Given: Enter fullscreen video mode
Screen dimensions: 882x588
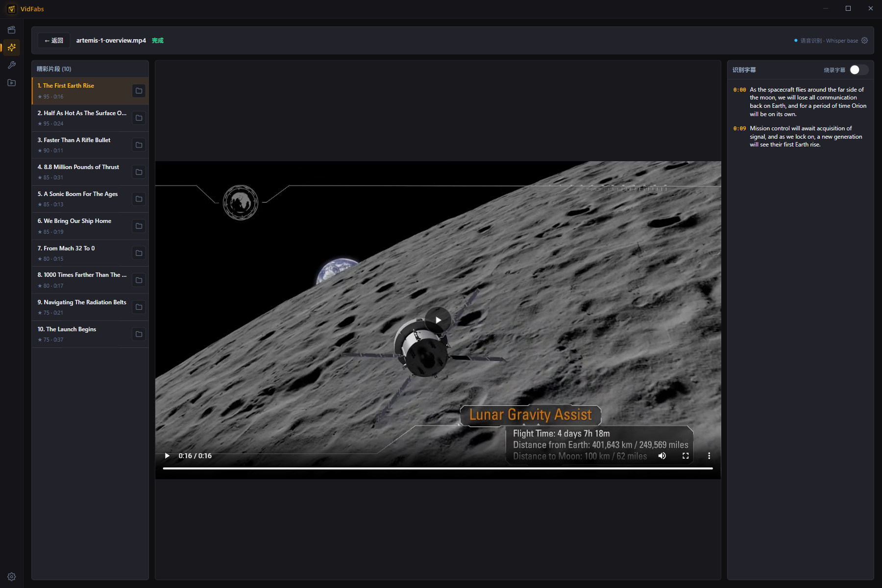Looking at the screenshot, I should 686,456.
